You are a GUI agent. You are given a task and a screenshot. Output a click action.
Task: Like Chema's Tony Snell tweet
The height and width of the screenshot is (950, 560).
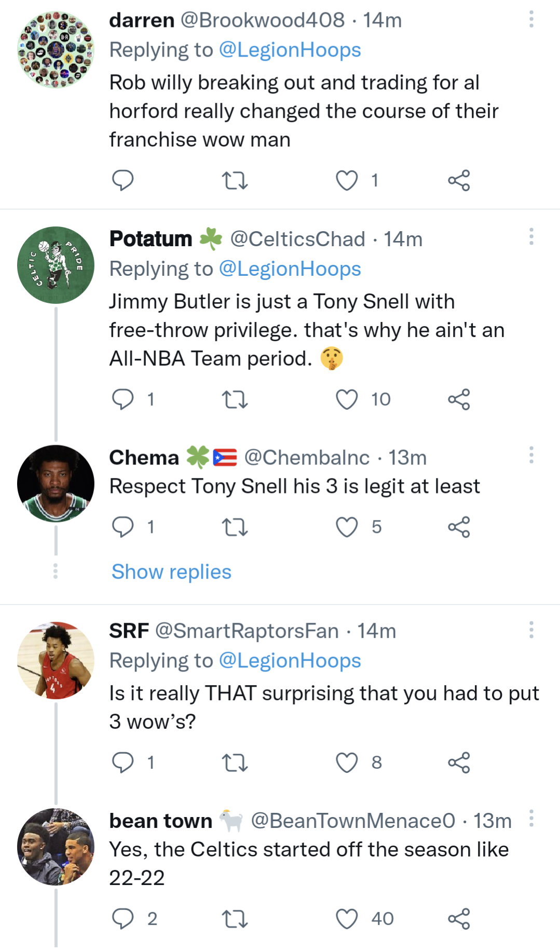coord(347,527)
